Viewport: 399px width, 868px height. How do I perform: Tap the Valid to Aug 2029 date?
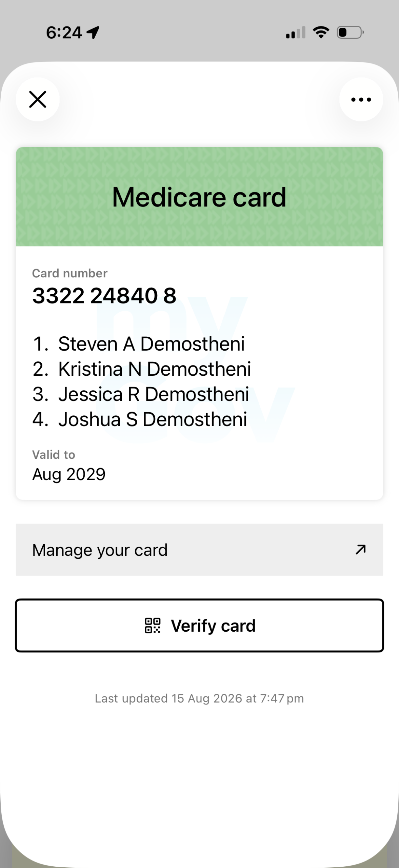point(69,474)
